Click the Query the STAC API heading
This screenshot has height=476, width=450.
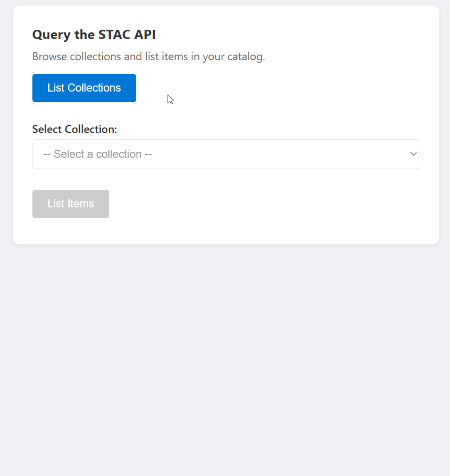pos(94,34)
